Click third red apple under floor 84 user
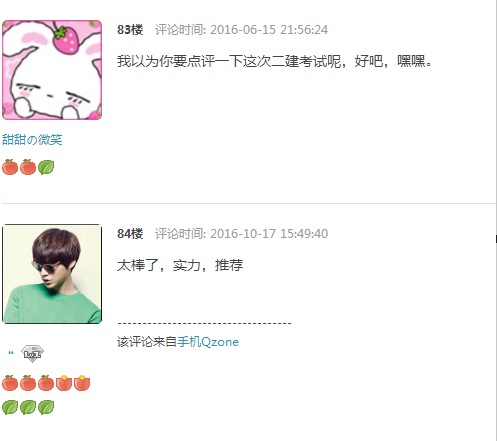The width and height of the screenshot is (497, 441). click(46, 383)
